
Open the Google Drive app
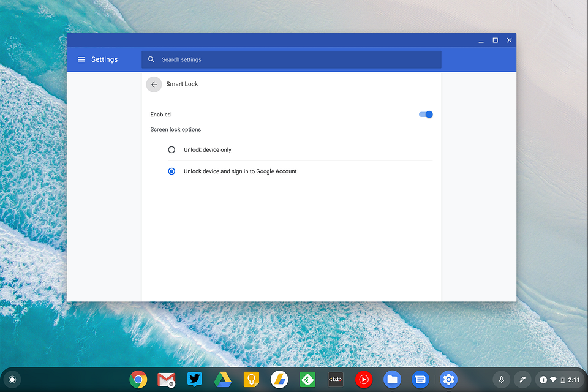tap(223, 380)
